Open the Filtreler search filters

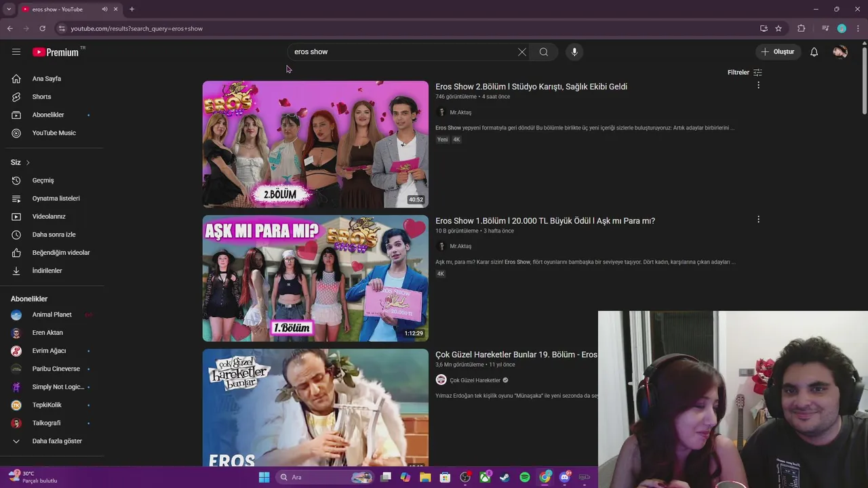[745, 73]
